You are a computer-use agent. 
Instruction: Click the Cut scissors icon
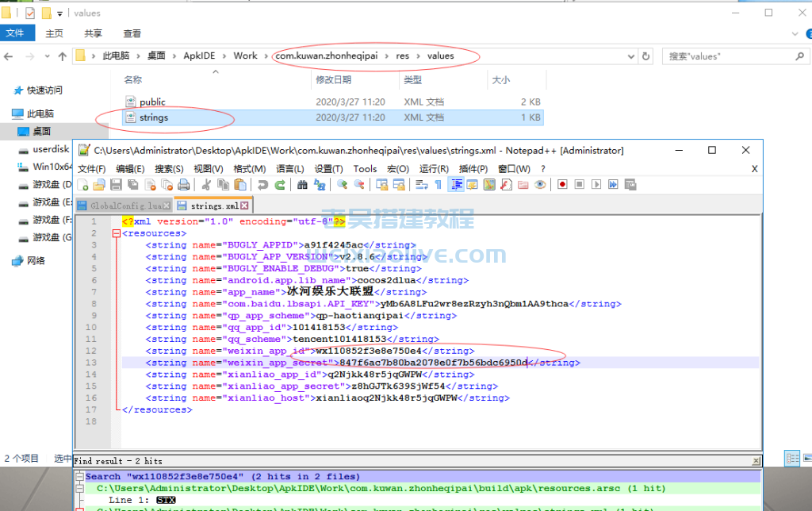point(206,185)
